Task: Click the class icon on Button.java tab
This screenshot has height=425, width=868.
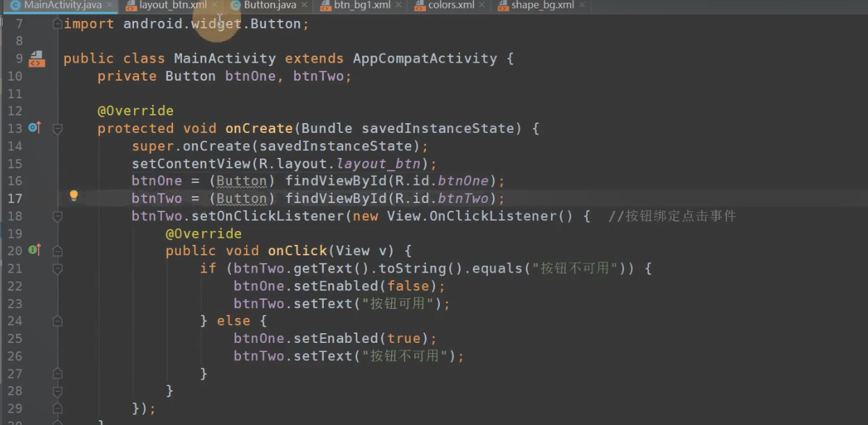Action: tap(236, 6)
